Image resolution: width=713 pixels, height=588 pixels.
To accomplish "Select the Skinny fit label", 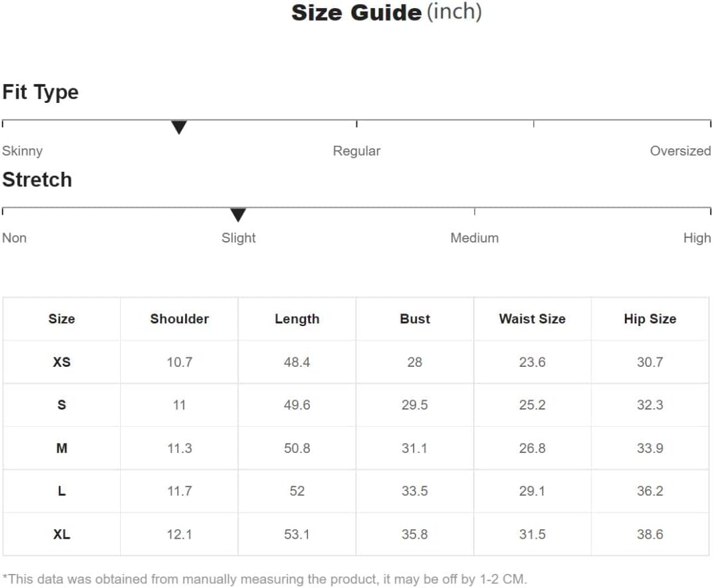I will (x=22, y=151).
